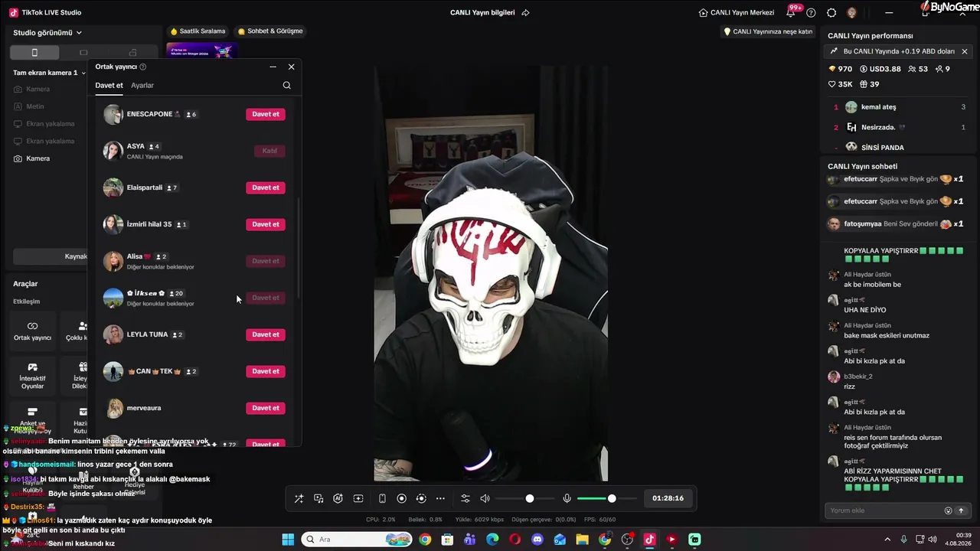Mute the microphone
Viewport: 980px width, 551px height.
point(567,498)
